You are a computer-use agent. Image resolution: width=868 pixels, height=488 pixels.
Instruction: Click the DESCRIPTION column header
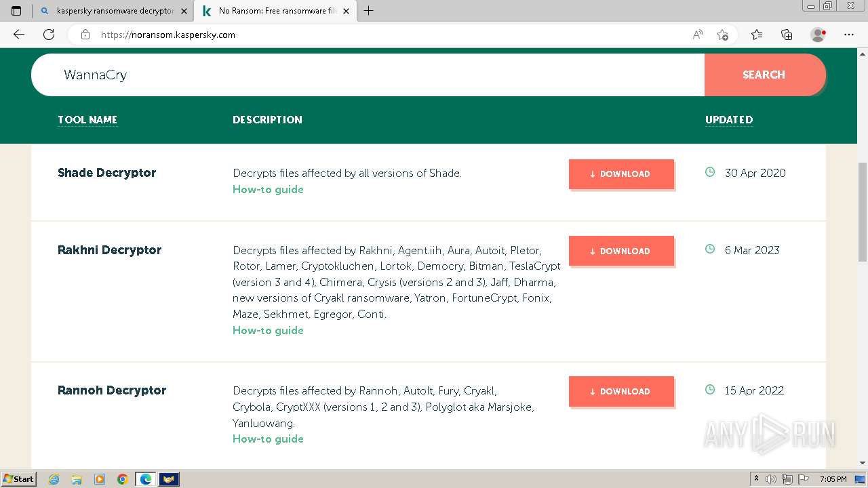267,120
